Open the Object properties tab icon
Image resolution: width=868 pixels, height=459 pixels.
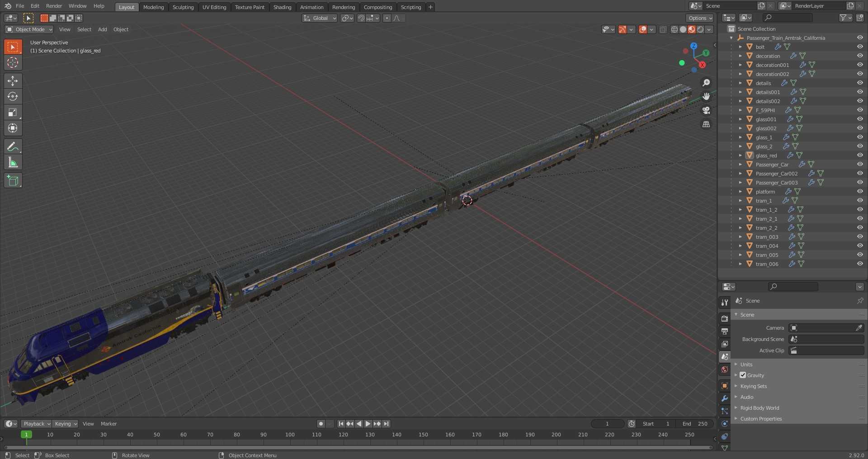[724, 386]
